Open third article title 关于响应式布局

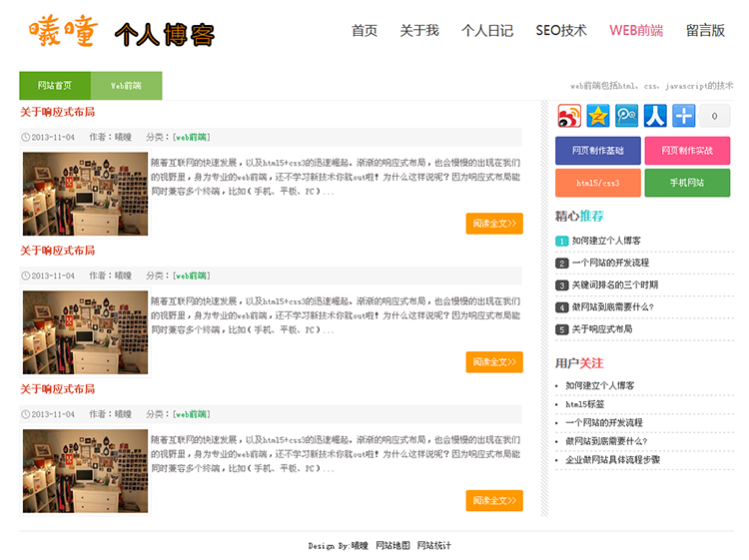(x=57, y=389)
